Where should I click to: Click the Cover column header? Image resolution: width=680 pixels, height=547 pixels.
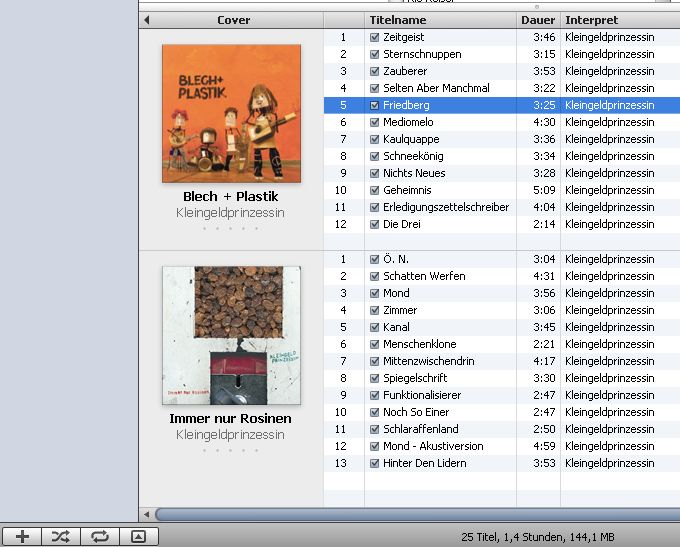(234, 20)
